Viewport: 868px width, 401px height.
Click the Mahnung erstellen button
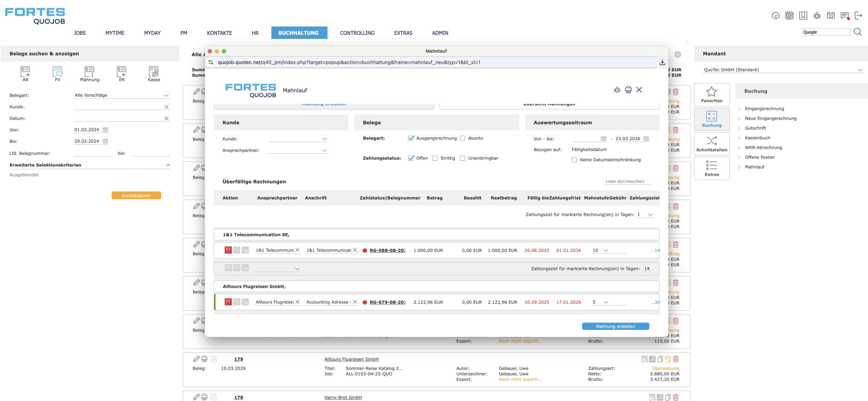pos(615,326)
